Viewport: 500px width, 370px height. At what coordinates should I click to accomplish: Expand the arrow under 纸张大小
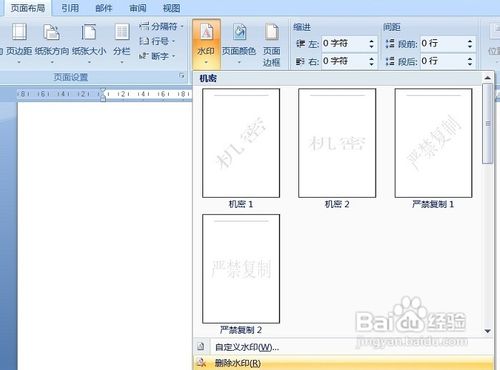pyautogui.click(x=89, y=62)
